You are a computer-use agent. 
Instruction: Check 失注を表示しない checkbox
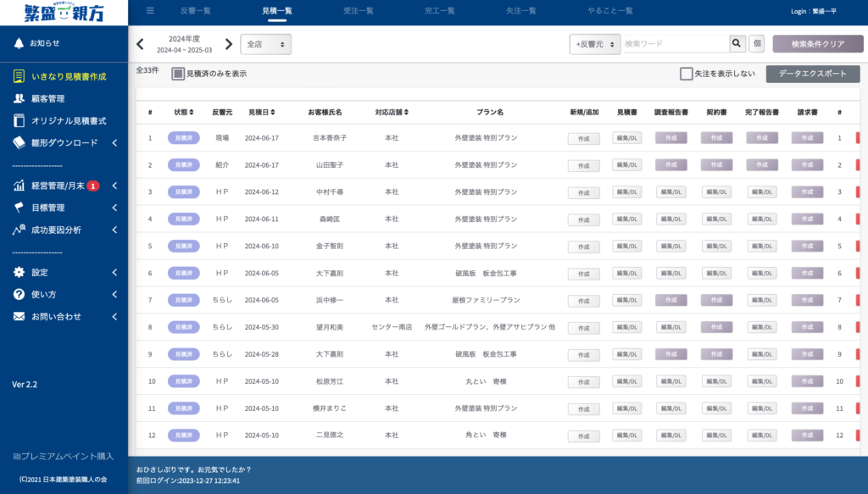click(x=687, y=74)
